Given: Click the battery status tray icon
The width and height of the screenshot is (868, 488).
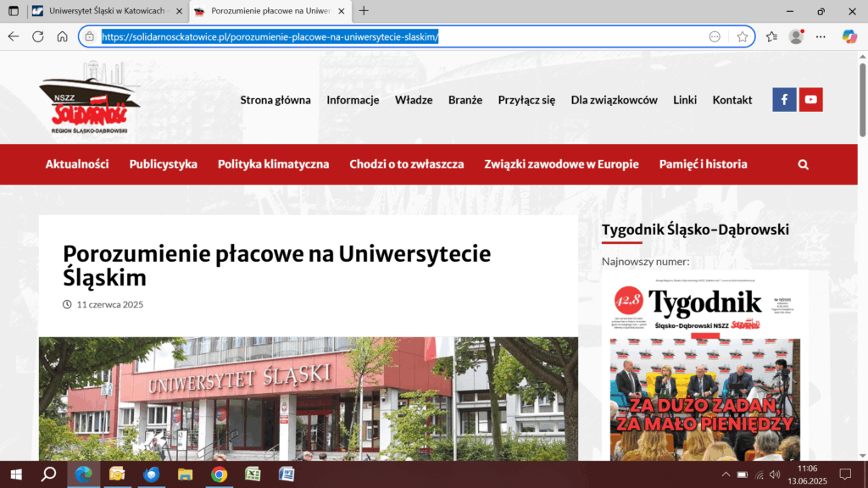Looking at the screenshot, I should [743, 474].
